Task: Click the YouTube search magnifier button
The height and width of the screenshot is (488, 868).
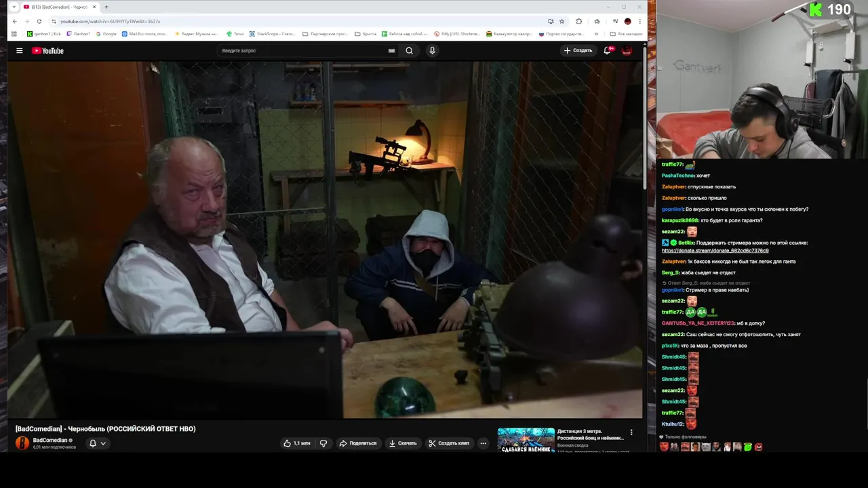Action: tap(409, 51)
